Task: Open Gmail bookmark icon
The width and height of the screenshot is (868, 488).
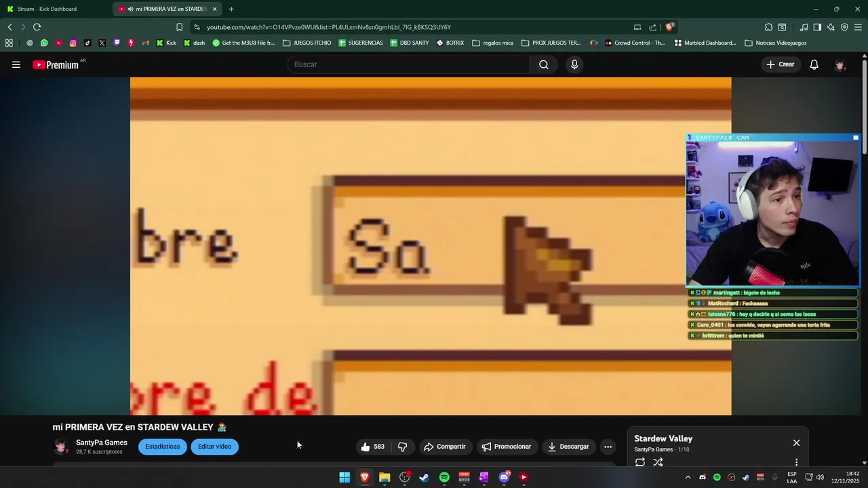Action: click(x=145, y=43)
